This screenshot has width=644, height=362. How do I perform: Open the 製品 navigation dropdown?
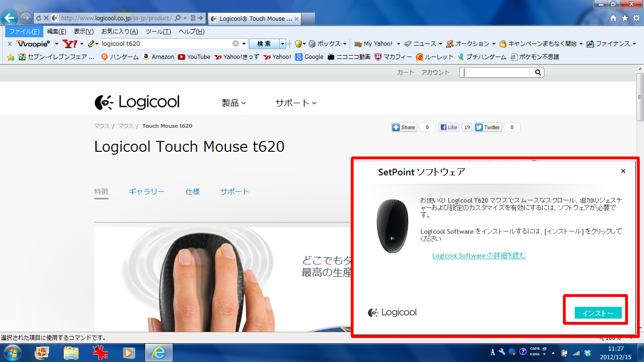pyautogui.click(x=234, y=103)
